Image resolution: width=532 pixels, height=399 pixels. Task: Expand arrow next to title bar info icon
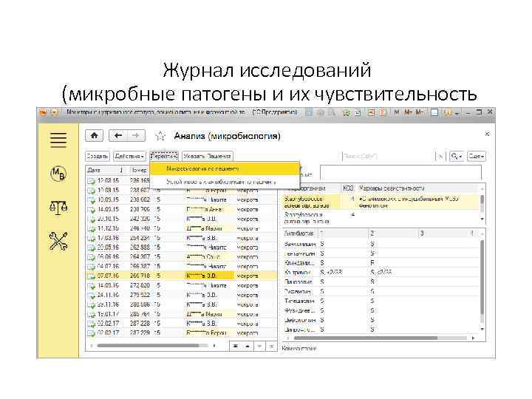point(457,113)
